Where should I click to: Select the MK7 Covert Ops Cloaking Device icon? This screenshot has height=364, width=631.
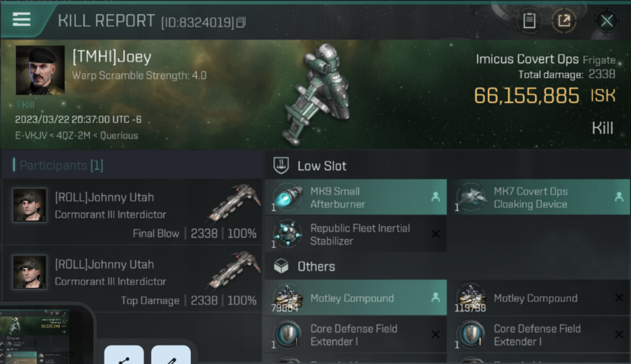tap(471, 198)
